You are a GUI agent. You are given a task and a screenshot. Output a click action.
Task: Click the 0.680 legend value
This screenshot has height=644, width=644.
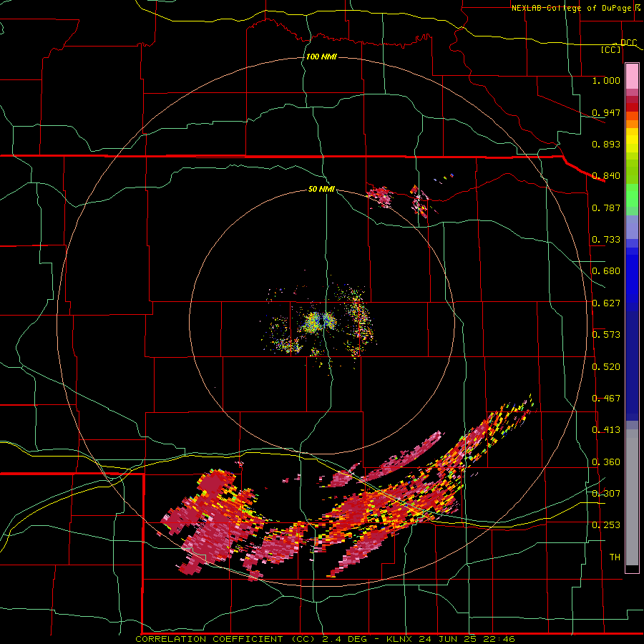coord(606,271)
